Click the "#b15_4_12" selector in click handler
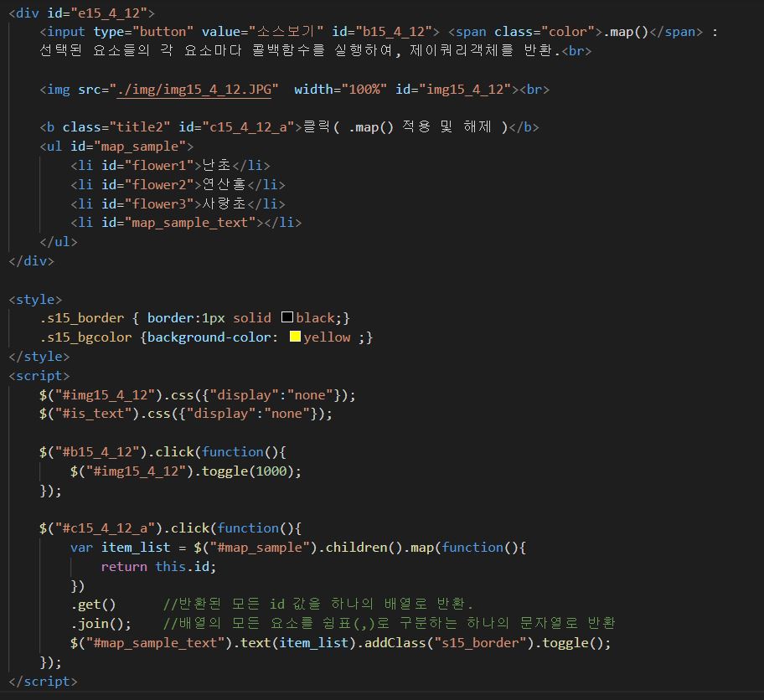This screenshot has height=700, width=764. [97, 451]
